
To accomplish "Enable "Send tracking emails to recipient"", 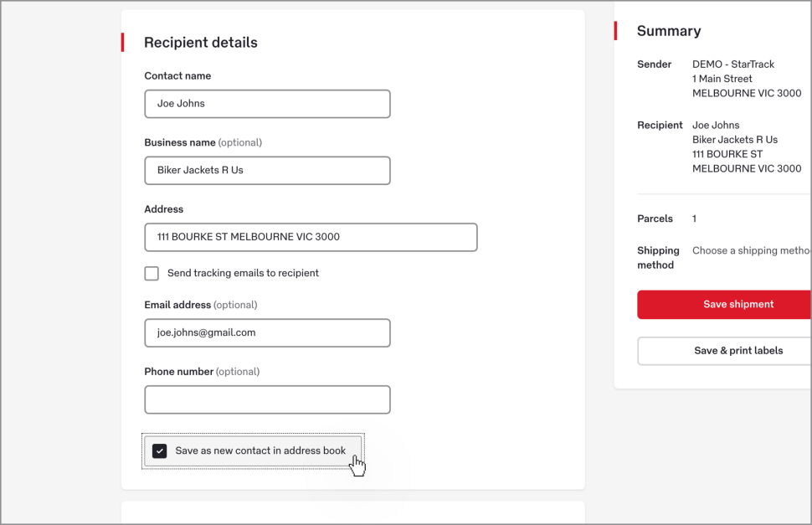I will click(152, 273).
